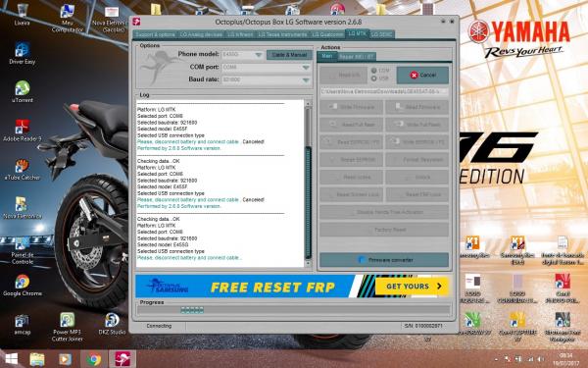Click the Firmware converter button
The image size is (588, 368).
(384, 260)
